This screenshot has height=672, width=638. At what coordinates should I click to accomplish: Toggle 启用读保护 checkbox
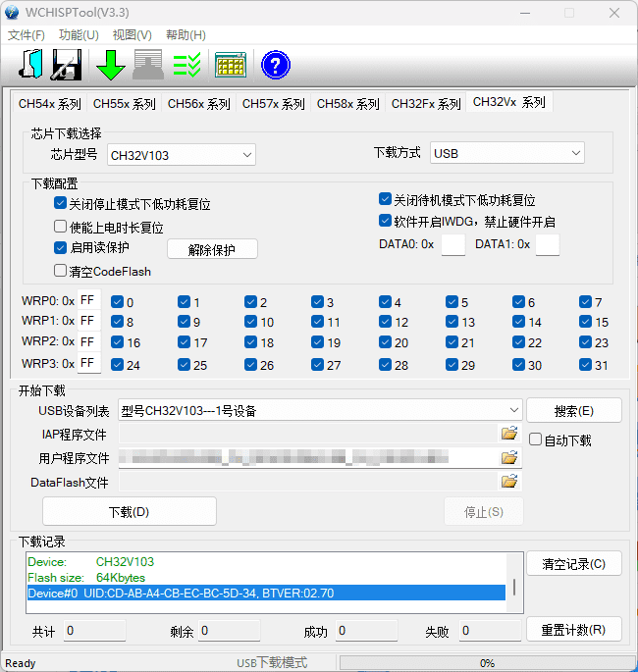(60, 247)
